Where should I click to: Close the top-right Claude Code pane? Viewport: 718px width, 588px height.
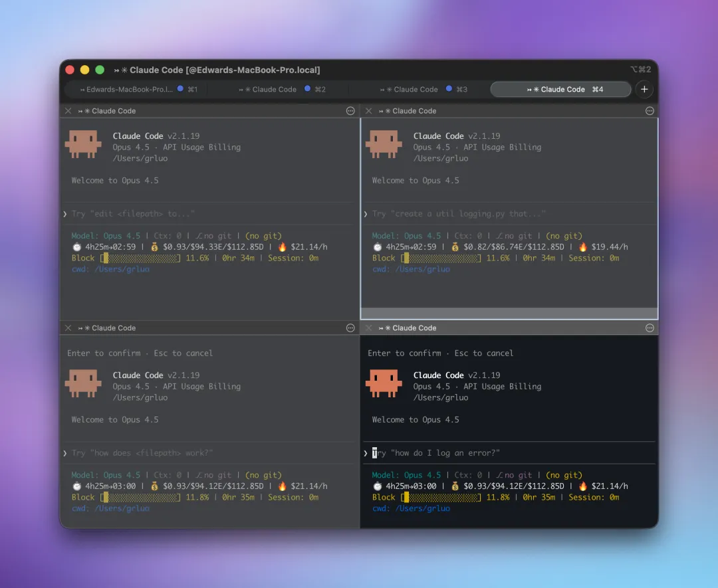click(368, 111)
